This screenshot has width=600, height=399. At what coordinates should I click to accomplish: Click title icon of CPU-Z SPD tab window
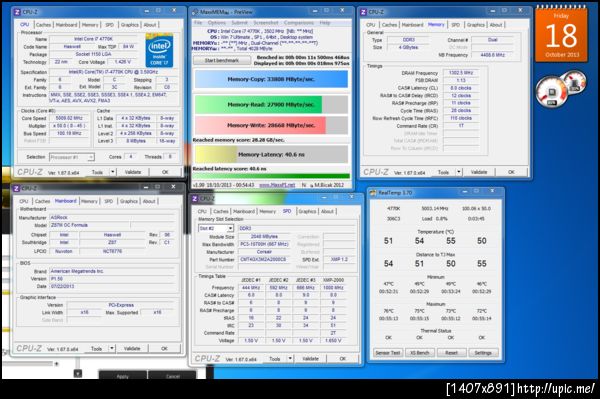point(194,199)
